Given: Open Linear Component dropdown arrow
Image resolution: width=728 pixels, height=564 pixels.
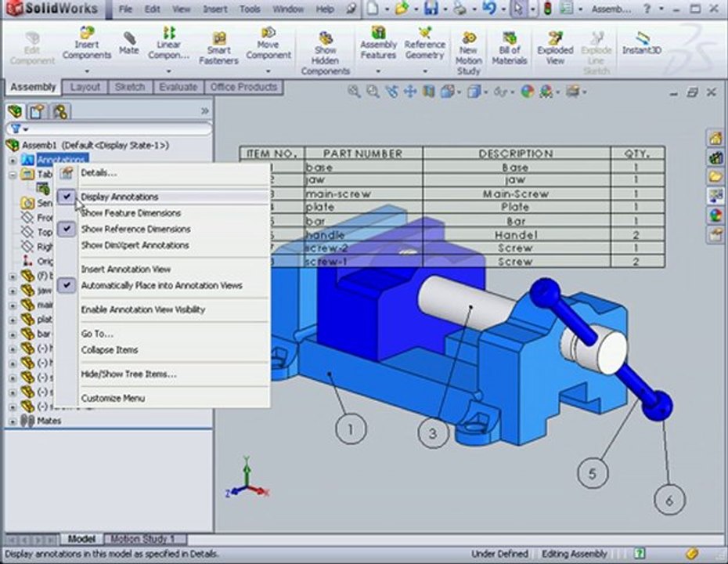Looking at the screenshot, I should 168,71.
